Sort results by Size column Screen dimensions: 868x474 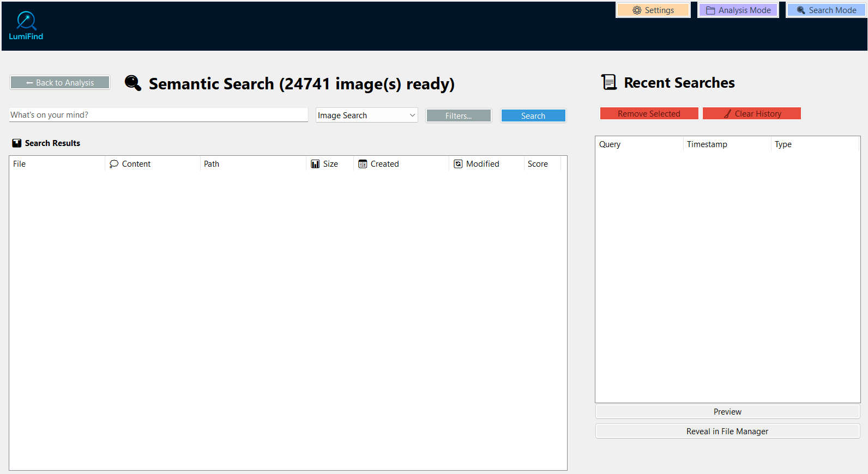(330, 164)
